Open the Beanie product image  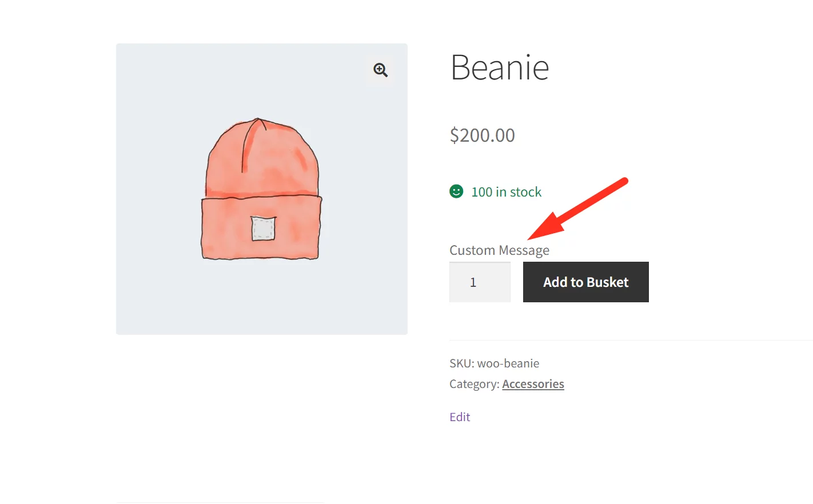262,189
